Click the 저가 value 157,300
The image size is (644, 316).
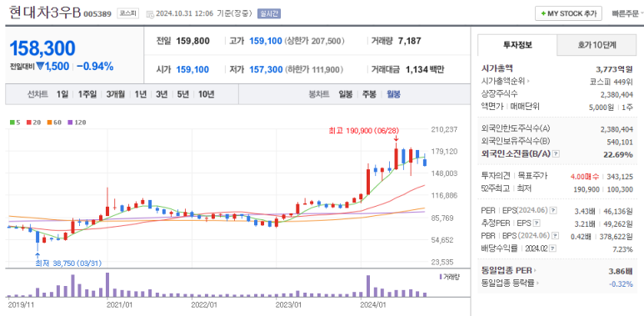[266, 69]
